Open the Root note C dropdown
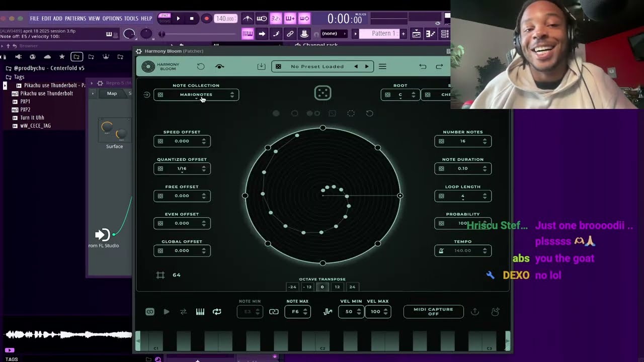 [400, 95]
